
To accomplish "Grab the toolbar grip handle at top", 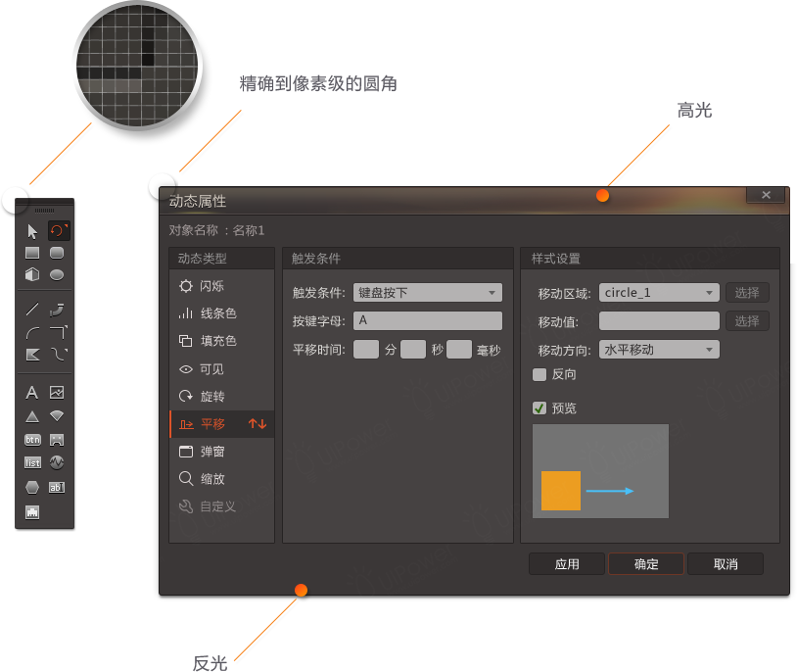I will pos(44,210).
